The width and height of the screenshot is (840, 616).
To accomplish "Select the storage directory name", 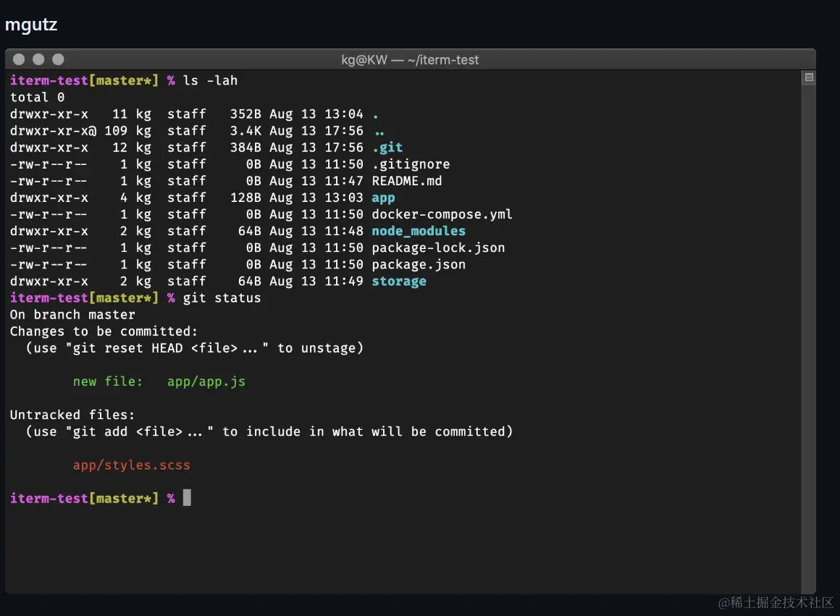I will click(399, 281).
